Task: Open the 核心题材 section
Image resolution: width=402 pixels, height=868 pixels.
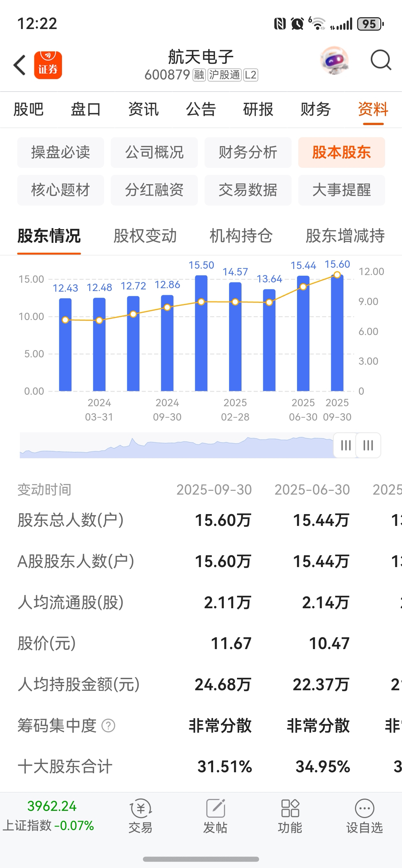Action: click(x=61, y=190)
